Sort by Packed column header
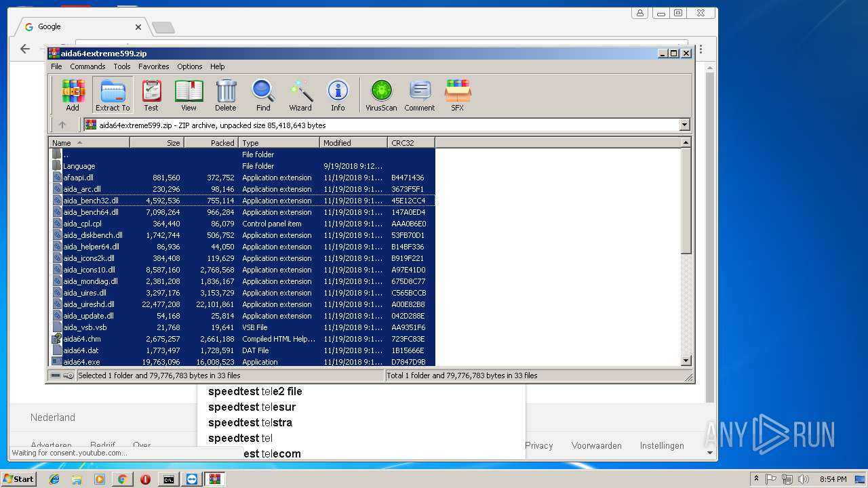Viewport: 868px width, 488px height. 211,142
